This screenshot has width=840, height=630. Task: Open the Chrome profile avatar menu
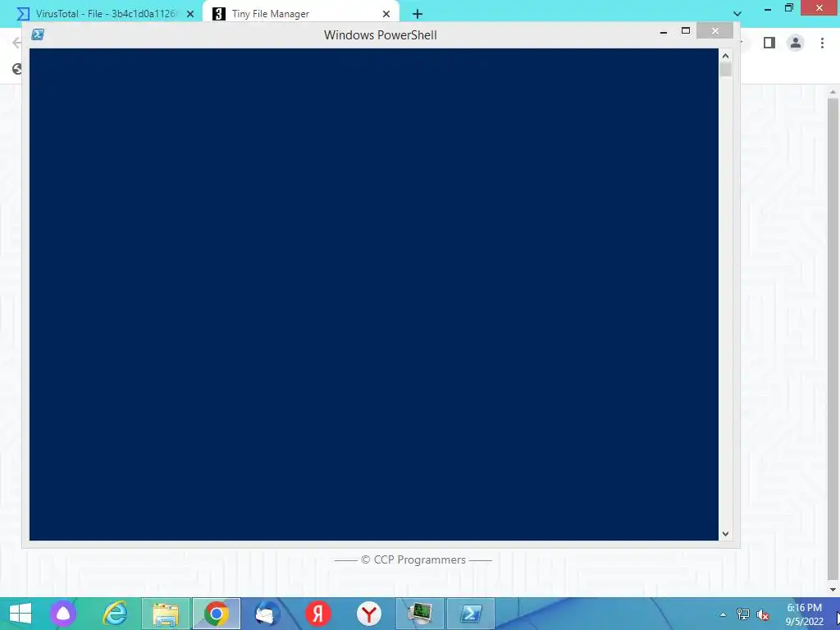796,43
